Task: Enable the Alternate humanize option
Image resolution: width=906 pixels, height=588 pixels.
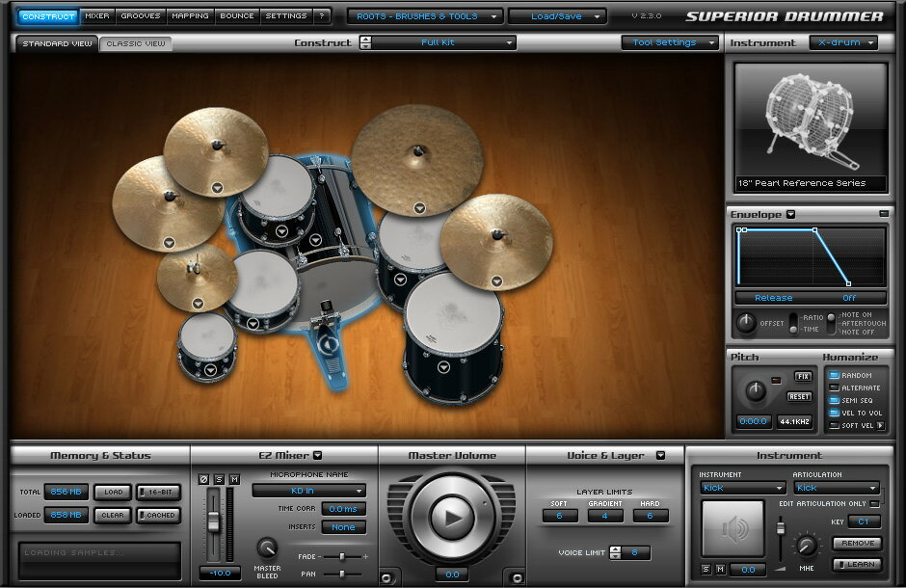Action: tap(833, 388)
